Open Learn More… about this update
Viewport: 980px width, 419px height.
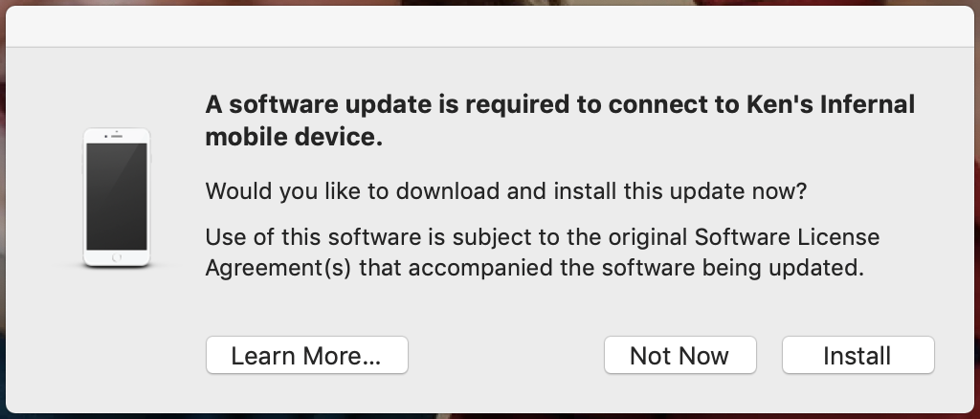(306, 356)
